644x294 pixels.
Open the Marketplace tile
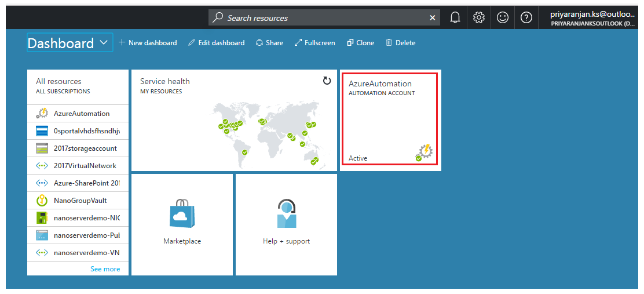pos(182,224)
